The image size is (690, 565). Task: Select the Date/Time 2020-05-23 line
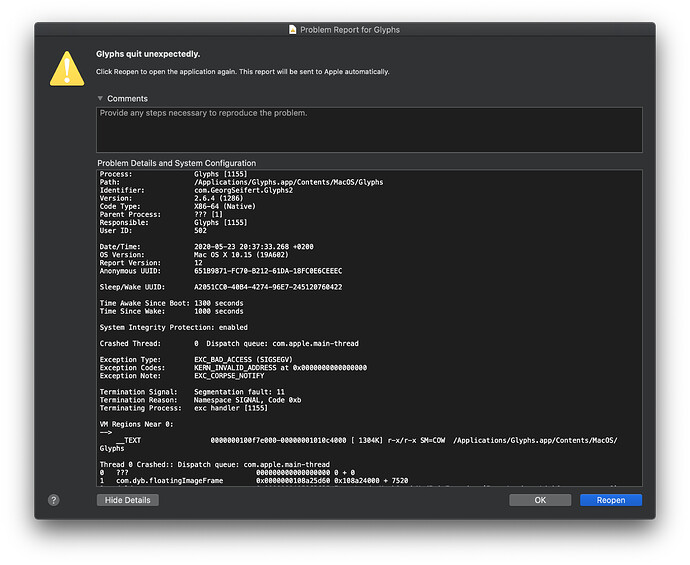206,247
